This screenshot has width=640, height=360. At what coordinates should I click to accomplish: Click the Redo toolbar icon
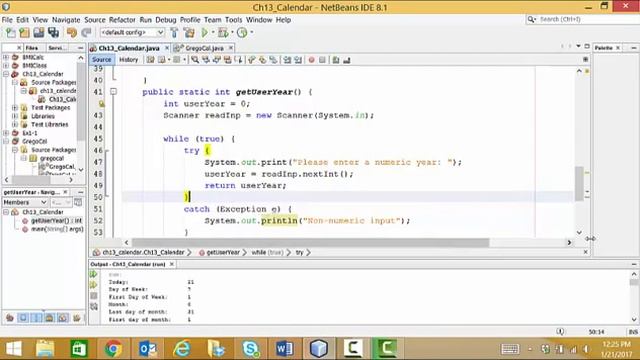click(x=86, y=32)
